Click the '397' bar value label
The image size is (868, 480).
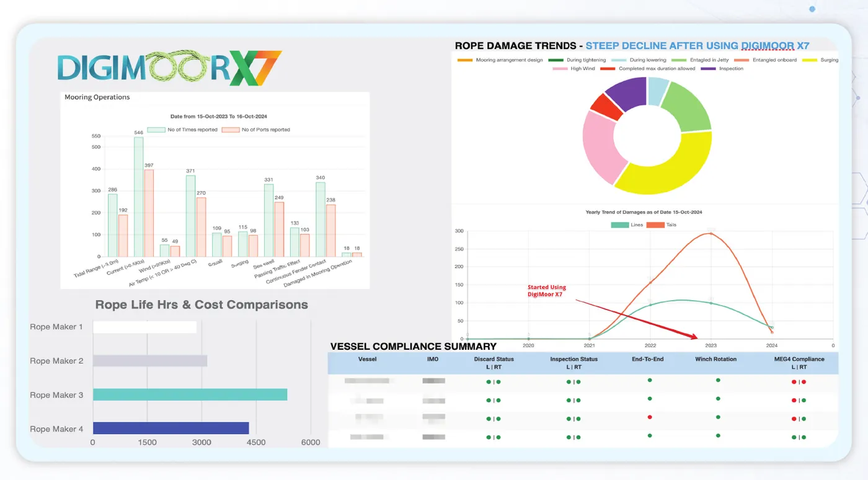pyautogui.click(x=149, y=165)
